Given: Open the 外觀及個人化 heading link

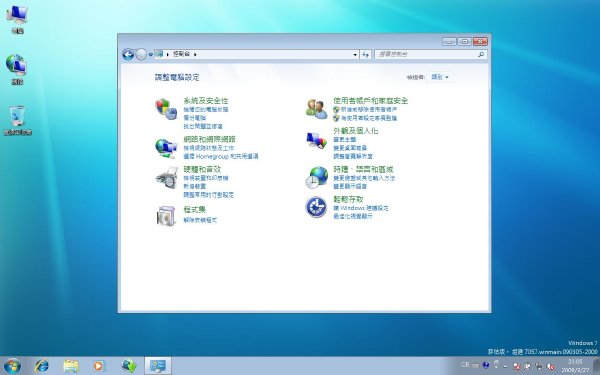Looking at the screenshot, I should point(355,130).
